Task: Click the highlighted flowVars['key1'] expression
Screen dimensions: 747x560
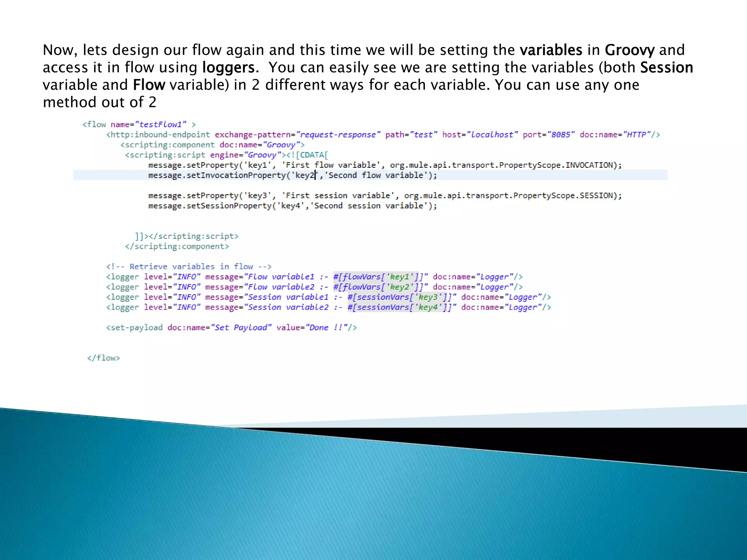Action: click(378, 277)
